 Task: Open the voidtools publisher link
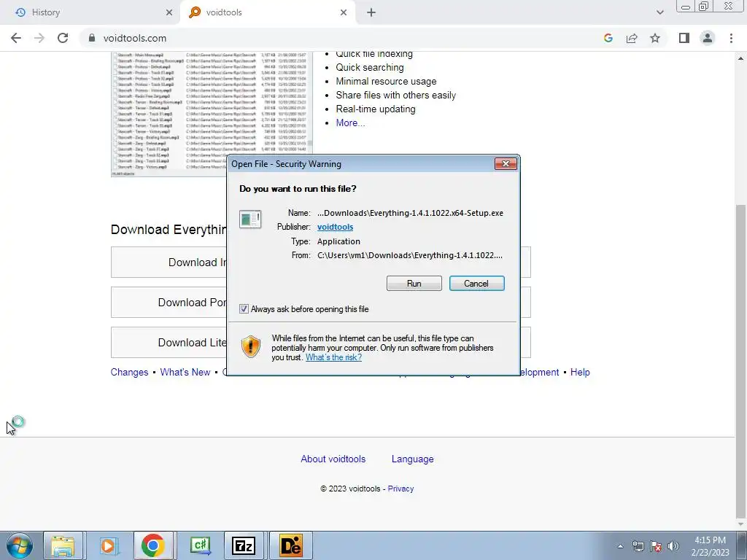335,227
